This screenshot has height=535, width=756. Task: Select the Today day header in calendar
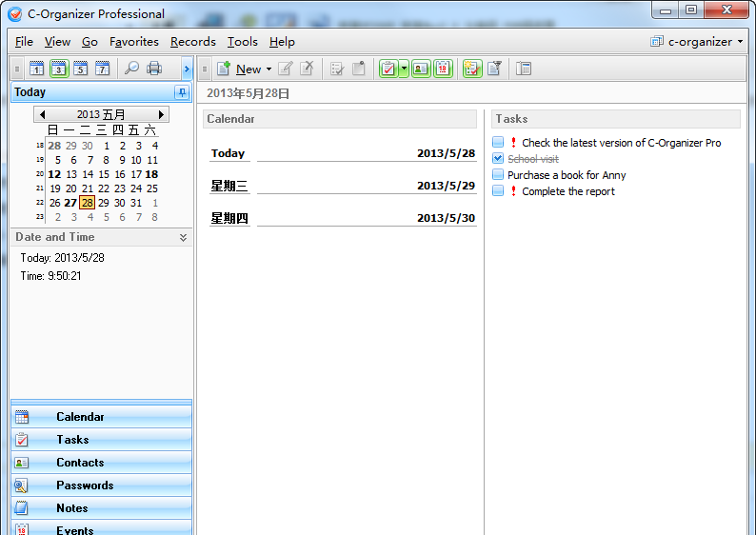[229, 153]
